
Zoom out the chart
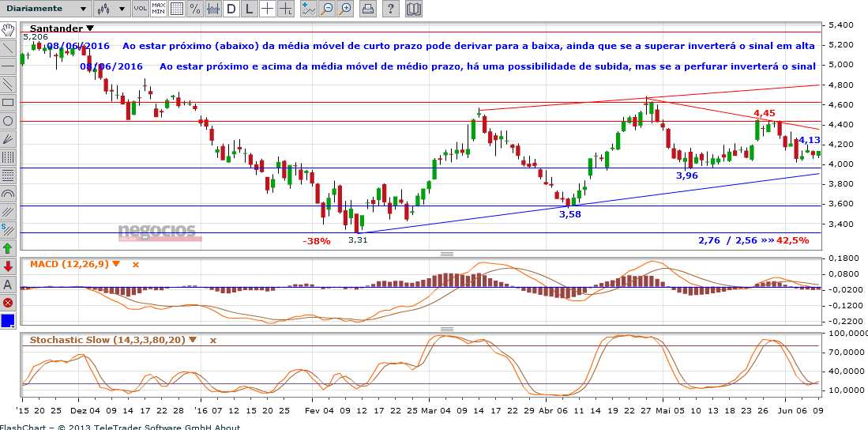tap(327, 9)
